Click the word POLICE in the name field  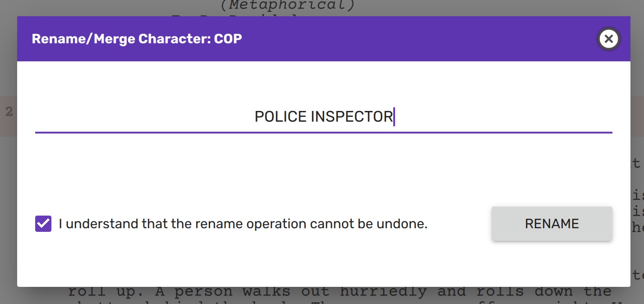click(281, 117)
